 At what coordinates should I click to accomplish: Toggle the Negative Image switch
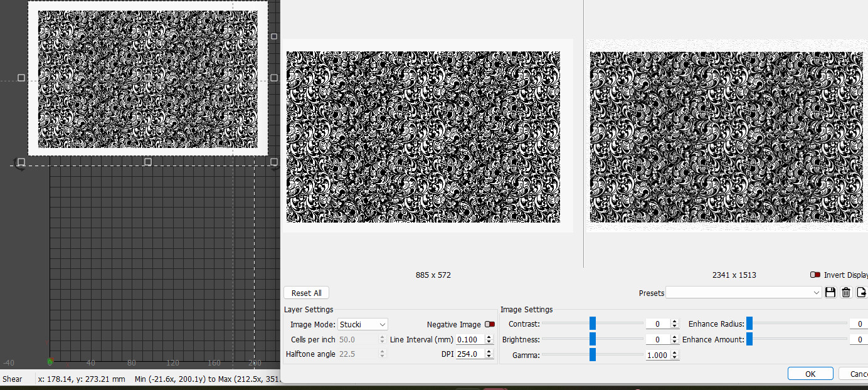489,324
